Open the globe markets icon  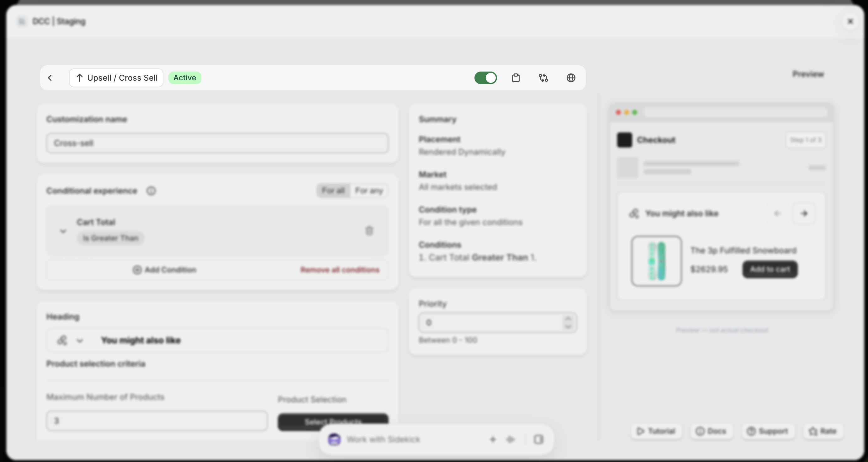pos(571,78)
